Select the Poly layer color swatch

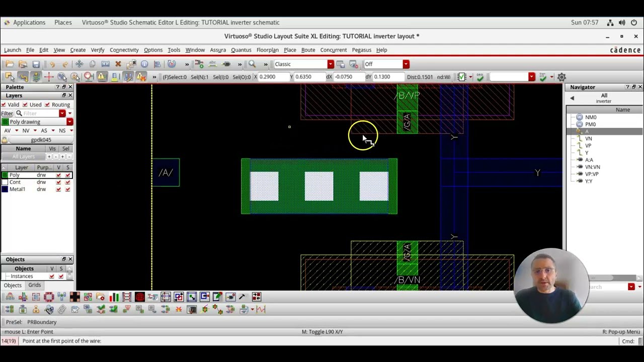coord(5,175)
